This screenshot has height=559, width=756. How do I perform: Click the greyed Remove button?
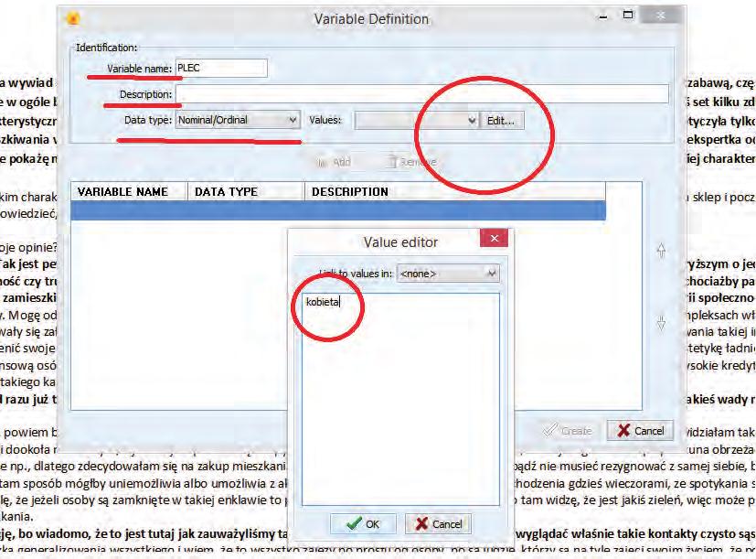412,162
